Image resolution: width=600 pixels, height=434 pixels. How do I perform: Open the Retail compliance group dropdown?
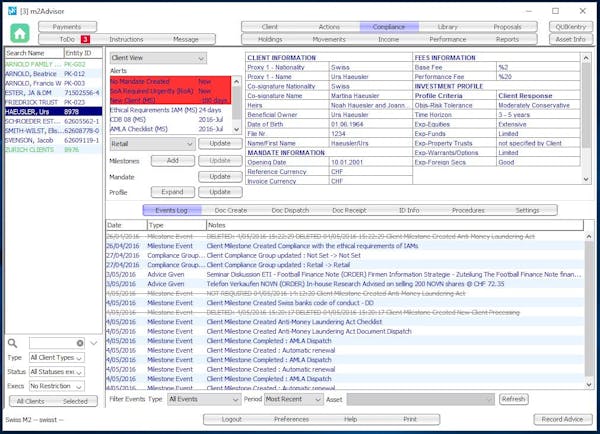coord(152,144)
